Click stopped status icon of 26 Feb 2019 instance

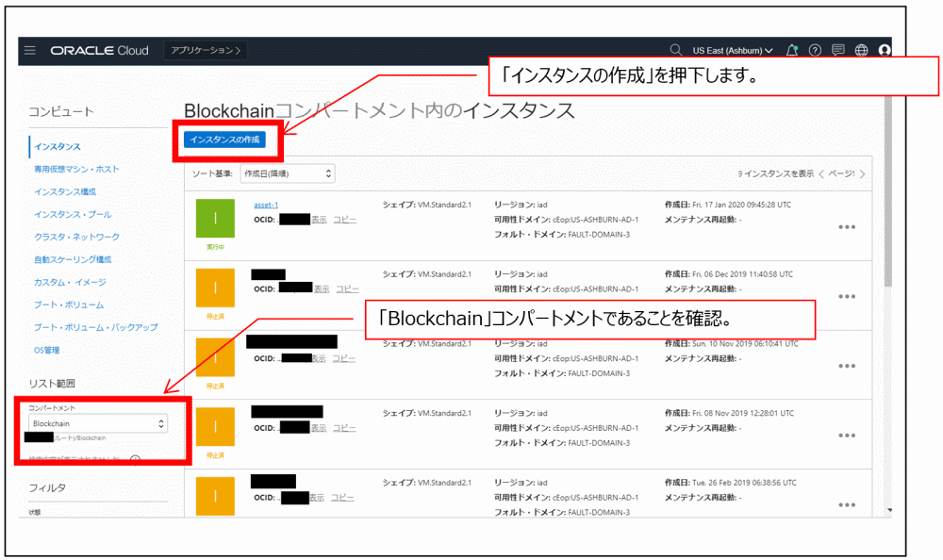coord(215,496)
